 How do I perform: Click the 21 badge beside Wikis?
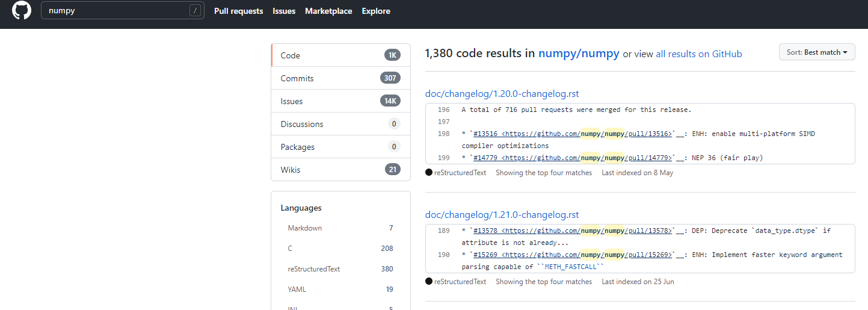coord(393,170)
